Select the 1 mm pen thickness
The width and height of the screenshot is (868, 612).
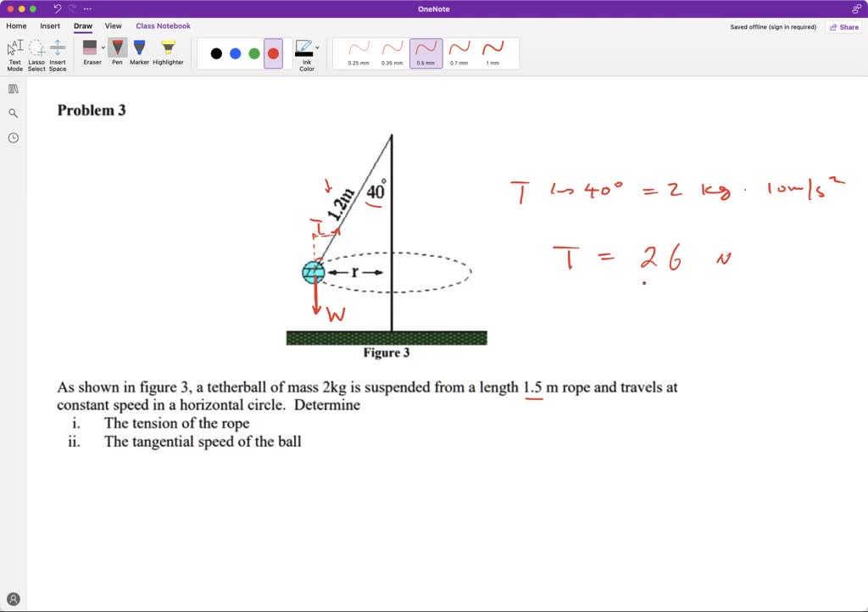(494, 53)
